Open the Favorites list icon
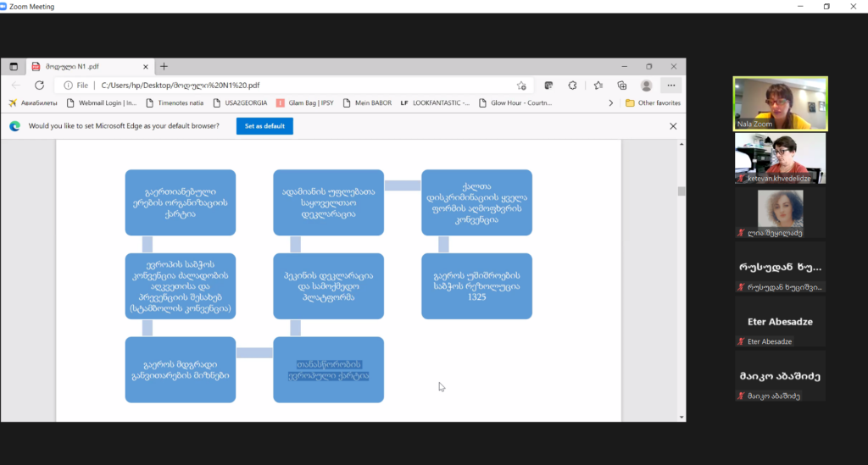Screen dimensions: 868x465 pyautogui.click(x=598, y=86)
